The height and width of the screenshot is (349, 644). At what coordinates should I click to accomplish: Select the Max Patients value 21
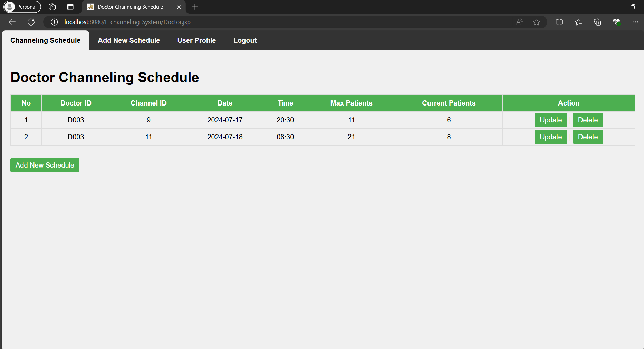click(352, 137)
